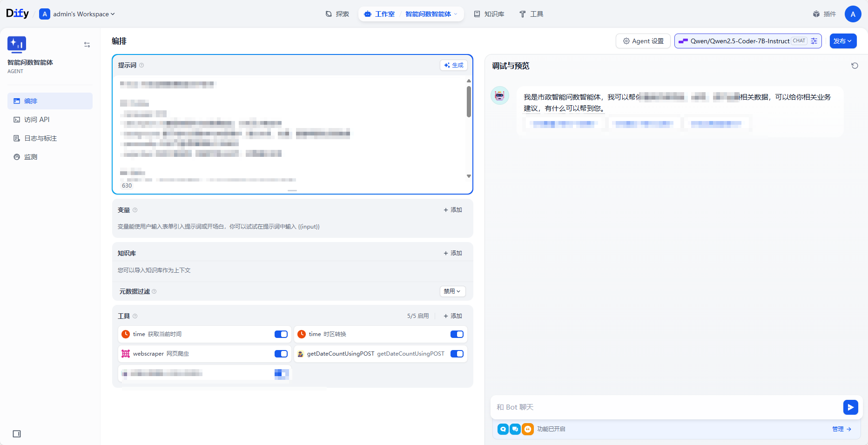Reset the debug conversation with the restart icon
Viewport: 868px width, 445px height.
(x=855, y=66)
